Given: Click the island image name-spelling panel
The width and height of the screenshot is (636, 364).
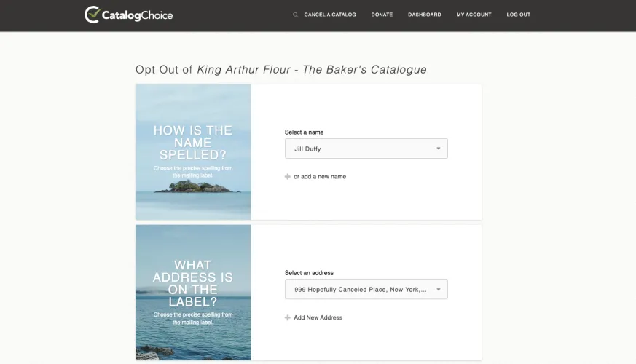Looking at the screenshot, I should click(x=193, y=151).
